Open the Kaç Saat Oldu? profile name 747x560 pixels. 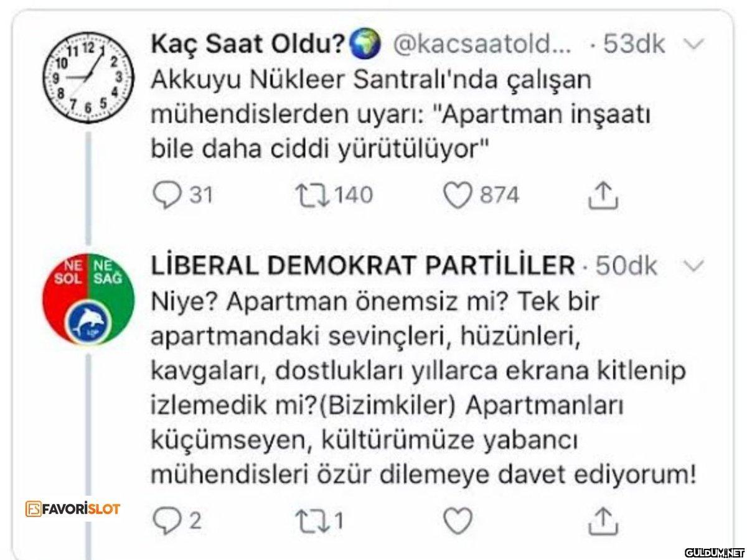click(x=249, y=44)
